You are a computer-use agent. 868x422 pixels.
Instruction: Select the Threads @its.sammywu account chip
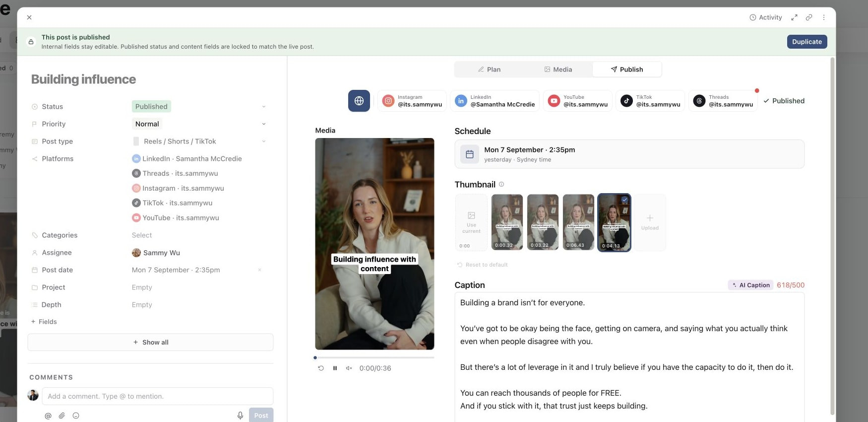pos(723,101)
